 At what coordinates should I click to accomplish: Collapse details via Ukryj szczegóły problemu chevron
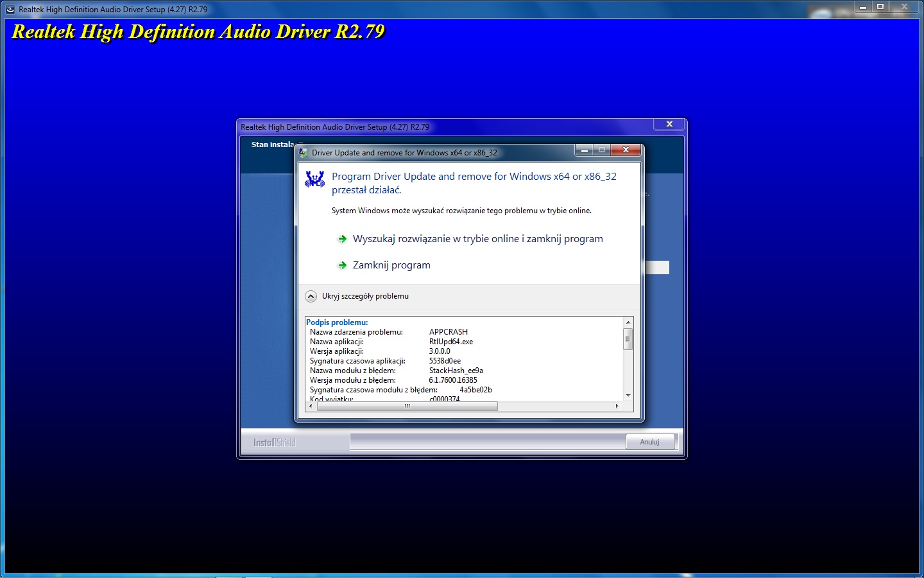pos(311,296)
